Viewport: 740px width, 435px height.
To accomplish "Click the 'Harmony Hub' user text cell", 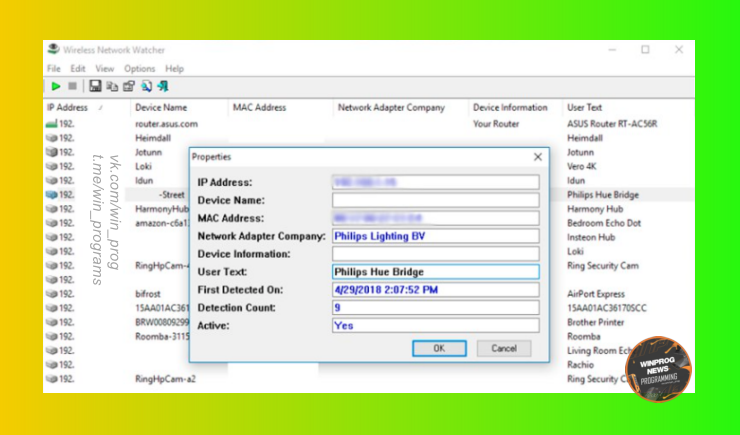I will (595, 209).
